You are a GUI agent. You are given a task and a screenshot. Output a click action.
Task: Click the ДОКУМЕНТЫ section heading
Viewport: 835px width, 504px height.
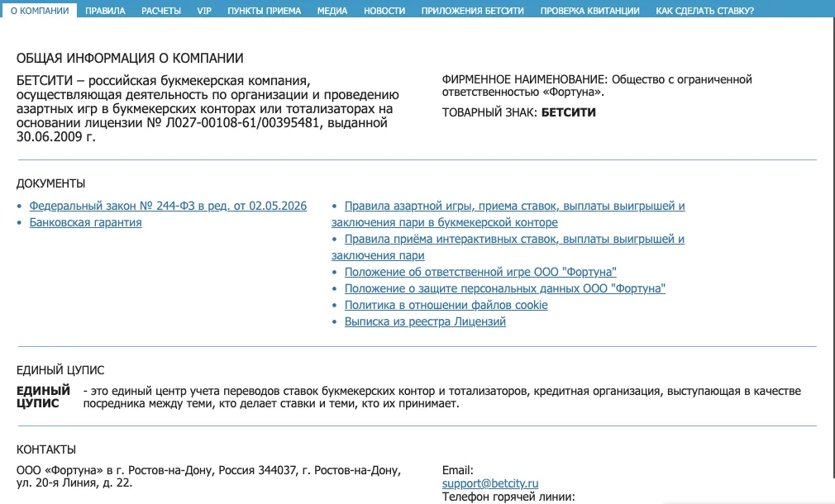(x=50, y=183)
